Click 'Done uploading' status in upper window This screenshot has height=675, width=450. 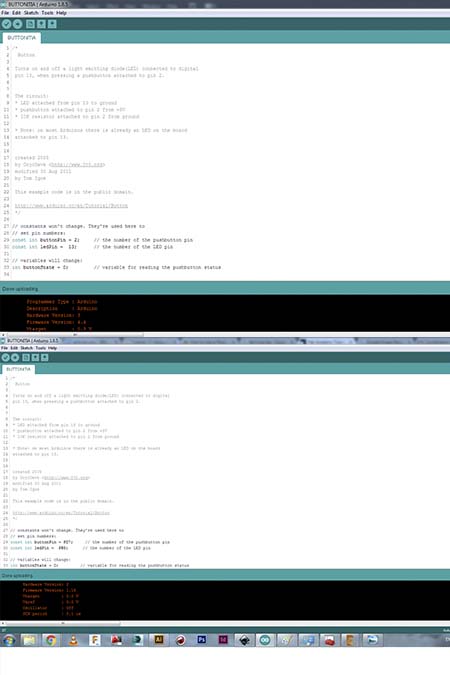click(20, 289)
